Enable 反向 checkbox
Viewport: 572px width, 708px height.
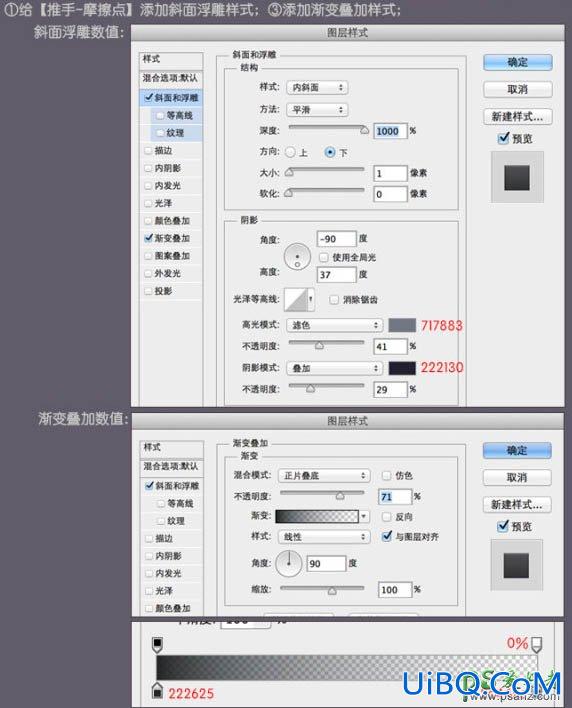click(386, 517)
